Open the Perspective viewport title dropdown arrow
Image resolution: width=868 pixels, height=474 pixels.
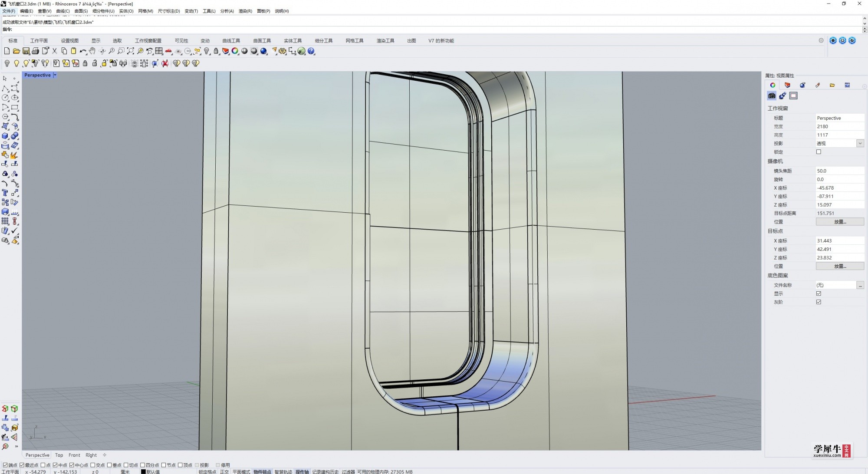point(55,75)
